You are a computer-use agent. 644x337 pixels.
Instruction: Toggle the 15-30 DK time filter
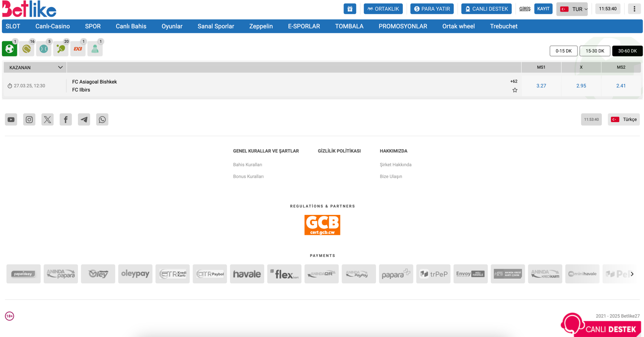595,51
